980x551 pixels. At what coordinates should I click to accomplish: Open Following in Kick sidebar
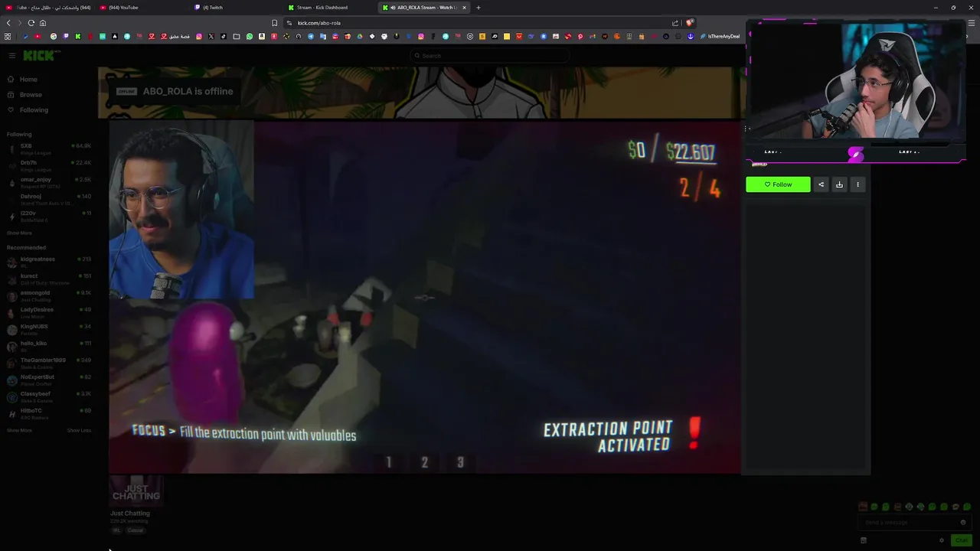pos(34,110)
